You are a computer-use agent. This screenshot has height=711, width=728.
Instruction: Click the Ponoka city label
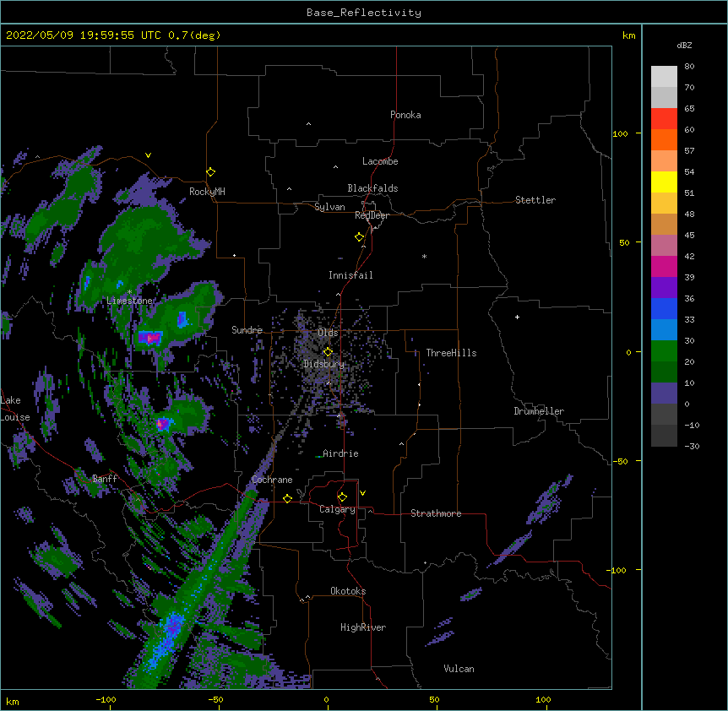[x=405, y=115]
